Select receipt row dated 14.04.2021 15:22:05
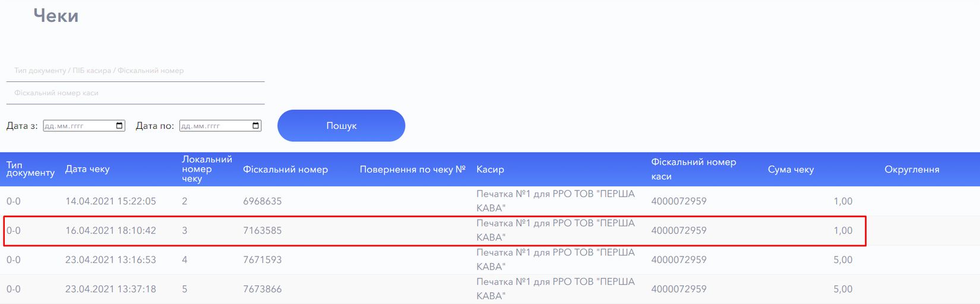 tap(110, 201)
